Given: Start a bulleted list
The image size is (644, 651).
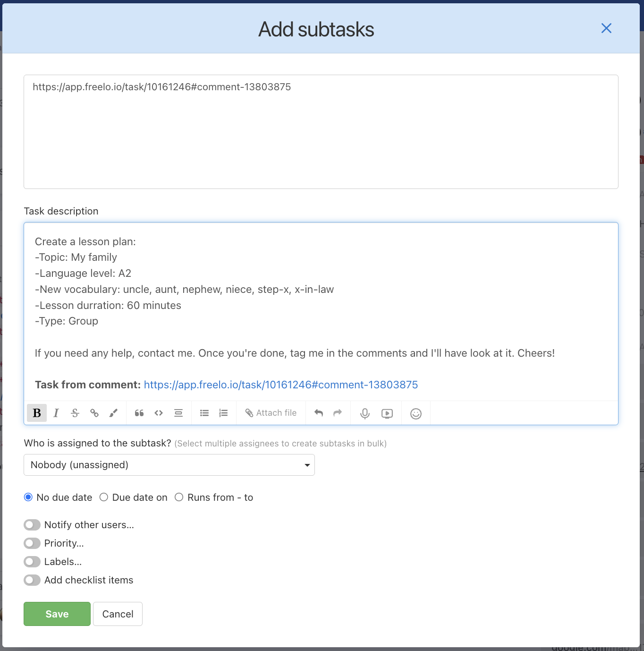Looking at the screenshot, I should [x=204, y=412].
